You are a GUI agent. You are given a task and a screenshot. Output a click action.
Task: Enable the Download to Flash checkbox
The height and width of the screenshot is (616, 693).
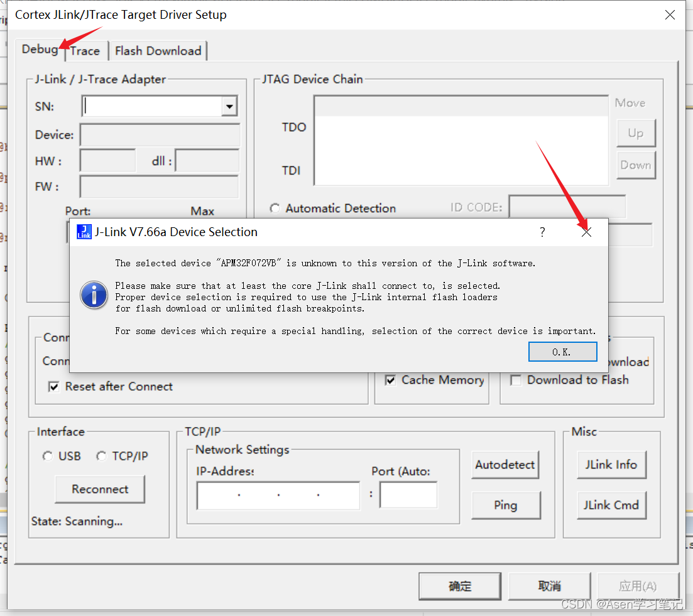tap(516, 380)
